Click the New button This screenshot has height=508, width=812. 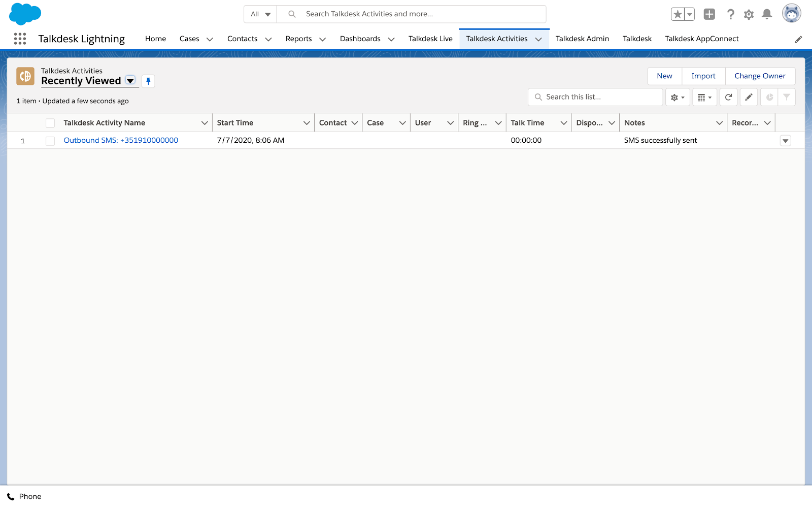click(665, 76)
